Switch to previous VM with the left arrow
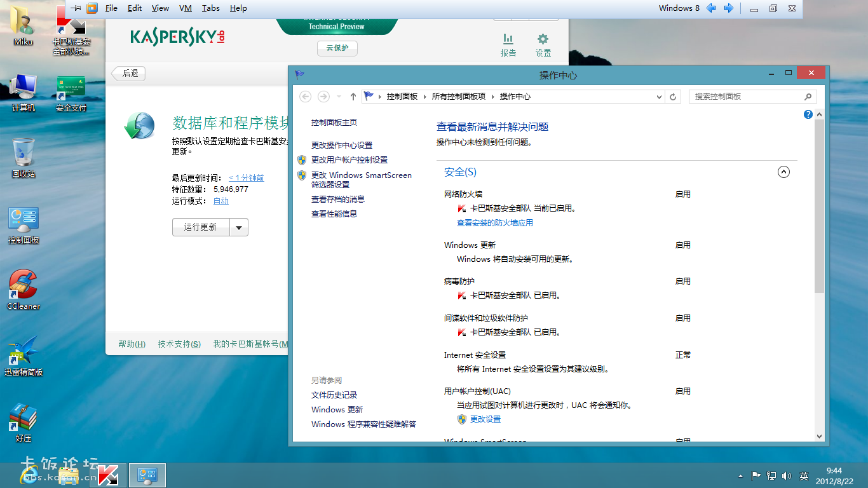The image size is (868, 488). pos(711,8)
